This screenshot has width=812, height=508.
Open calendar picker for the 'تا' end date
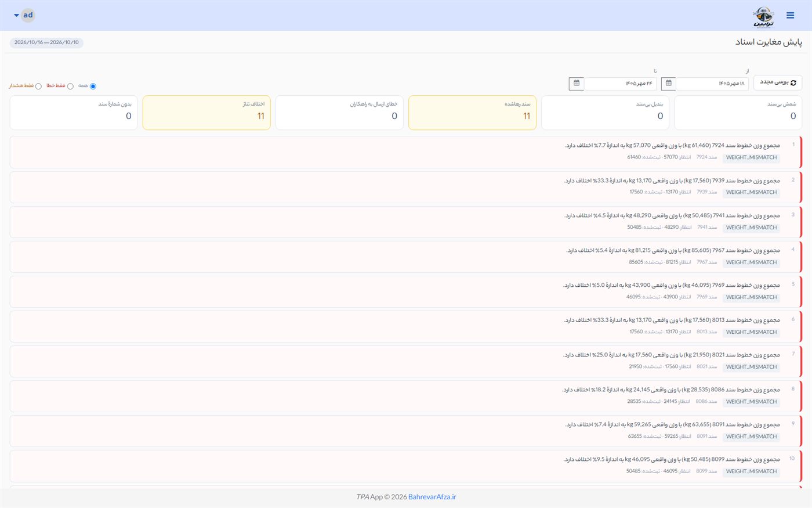(577, 84)
